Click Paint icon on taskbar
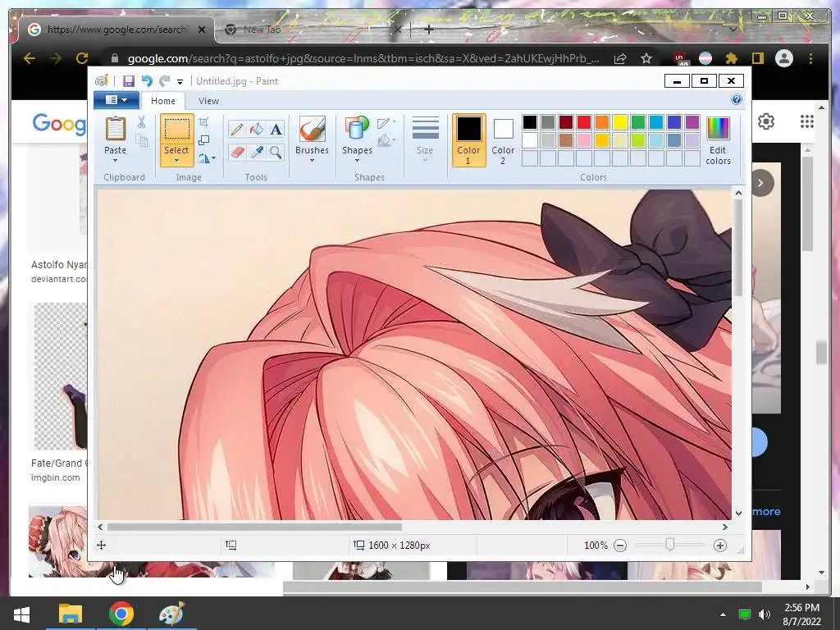The width and height of the screenshot is (840, 630). click(171, 614)
